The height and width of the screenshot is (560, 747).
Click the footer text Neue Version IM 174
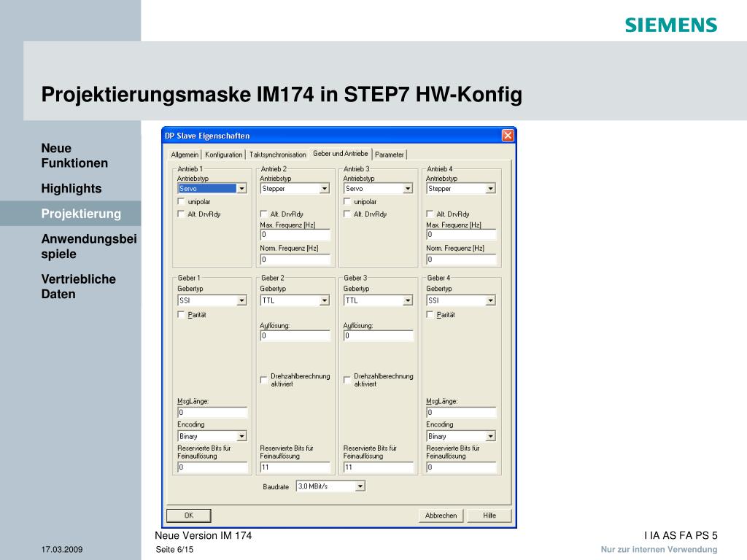click(203, 535)
